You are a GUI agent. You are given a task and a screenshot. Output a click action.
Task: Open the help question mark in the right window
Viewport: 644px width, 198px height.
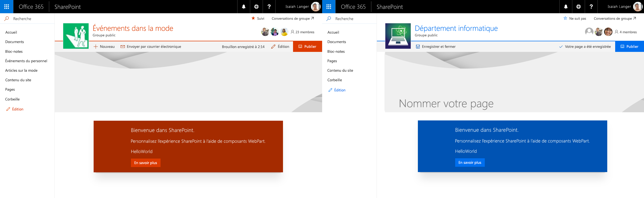pos(591,7)
